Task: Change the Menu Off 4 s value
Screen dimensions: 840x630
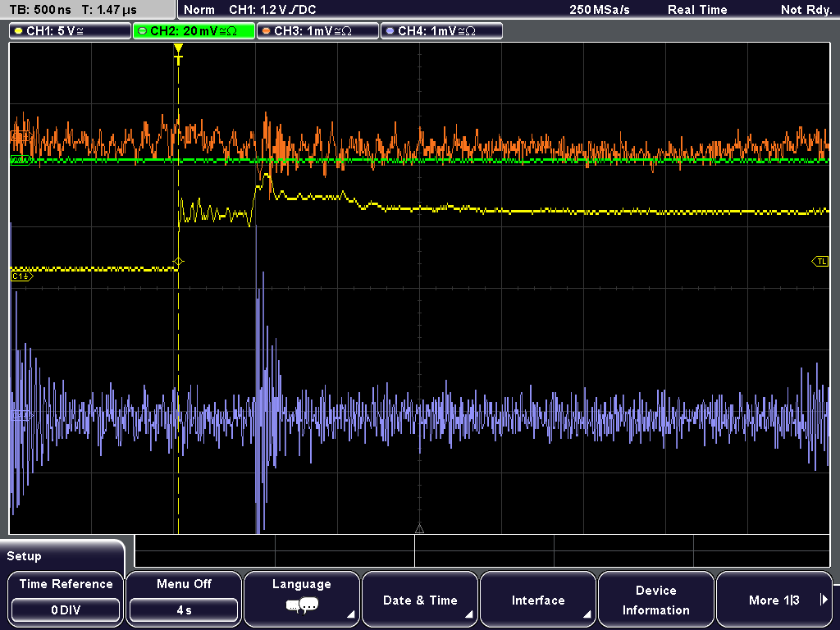Action: click(x=184, y=610)
